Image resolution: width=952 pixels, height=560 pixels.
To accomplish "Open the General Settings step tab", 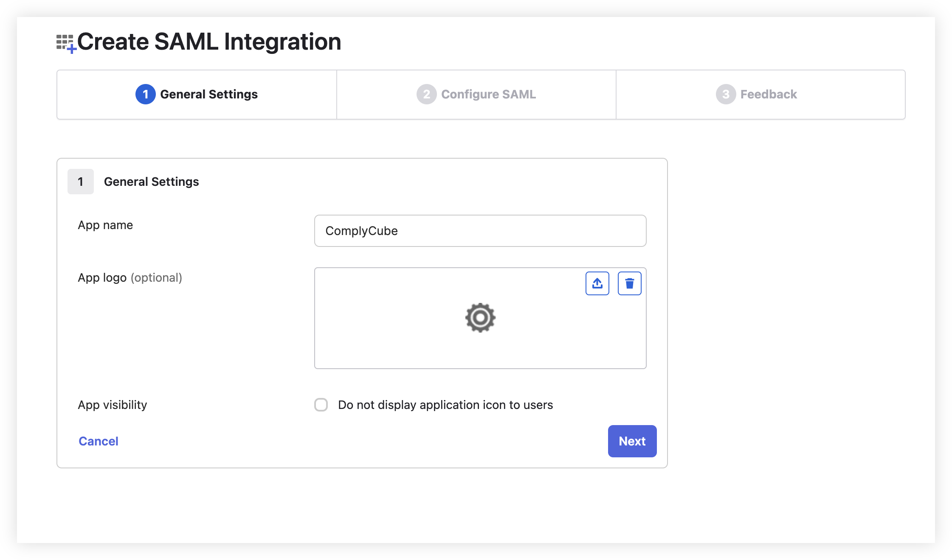I will click(x=208, y=94).
